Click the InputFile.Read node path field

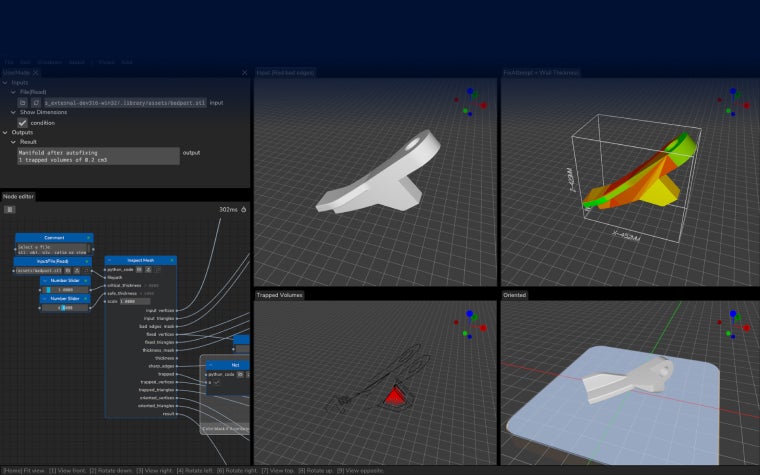[39, 270]
